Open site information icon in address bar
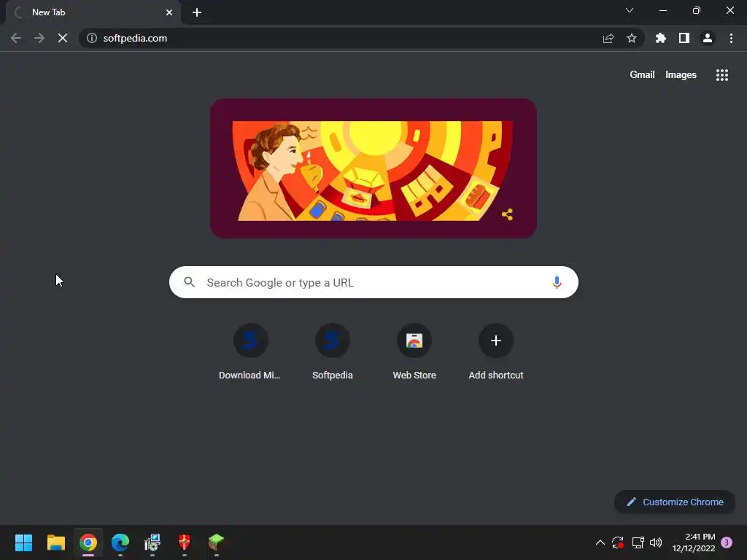 (91, 38)
